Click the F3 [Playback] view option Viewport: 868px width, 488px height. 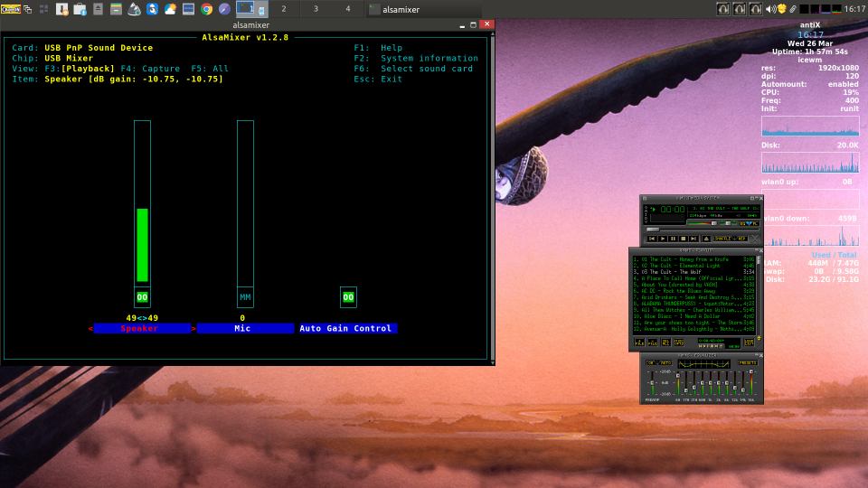click(80, 69)
